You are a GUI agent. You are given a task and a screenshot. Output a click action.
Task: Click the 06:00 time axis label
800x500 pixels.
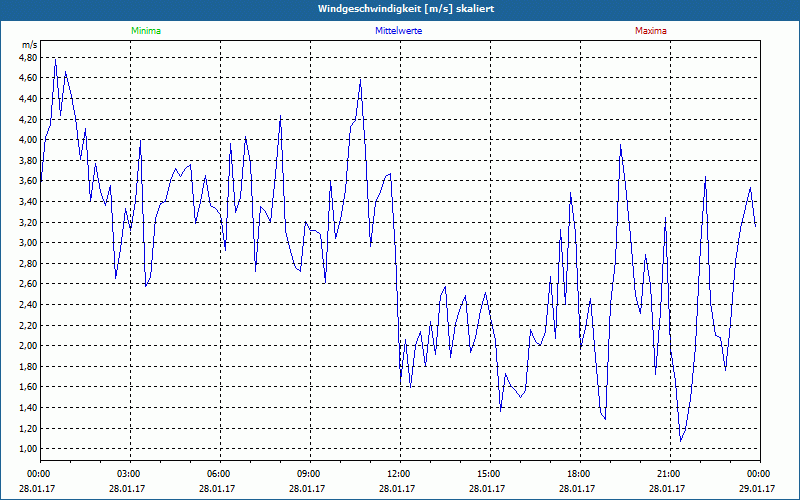(x=218, y=474)
